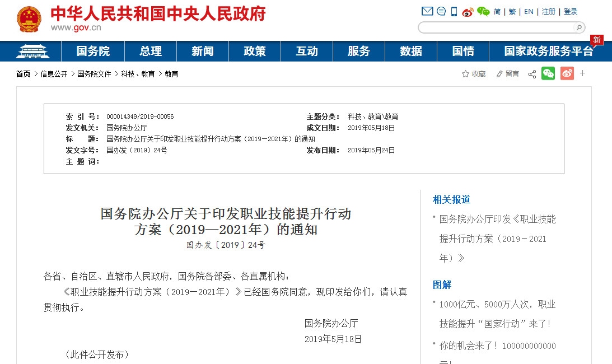The image size is (612, 364).
Task: Open the 国务院 navigation menu
Action: coord(93,51)
